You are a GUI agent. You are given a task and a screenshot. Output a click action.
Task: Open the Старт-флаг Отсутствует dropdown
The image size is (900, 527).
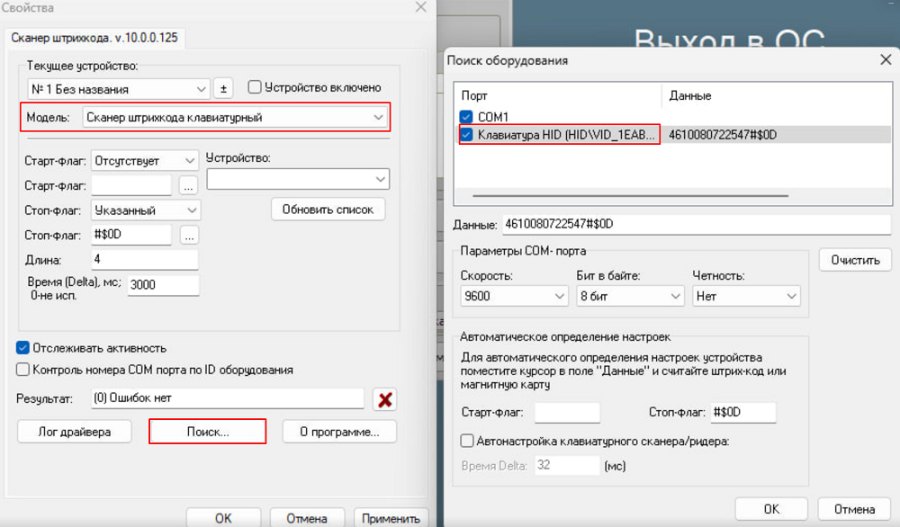pos(145,161)
